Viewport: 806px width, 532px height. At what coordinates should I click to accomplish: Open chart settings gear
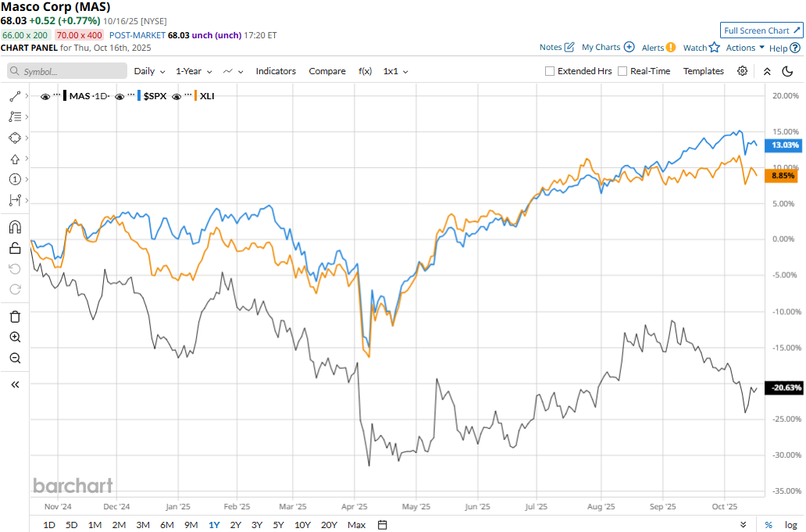(742, 71)
